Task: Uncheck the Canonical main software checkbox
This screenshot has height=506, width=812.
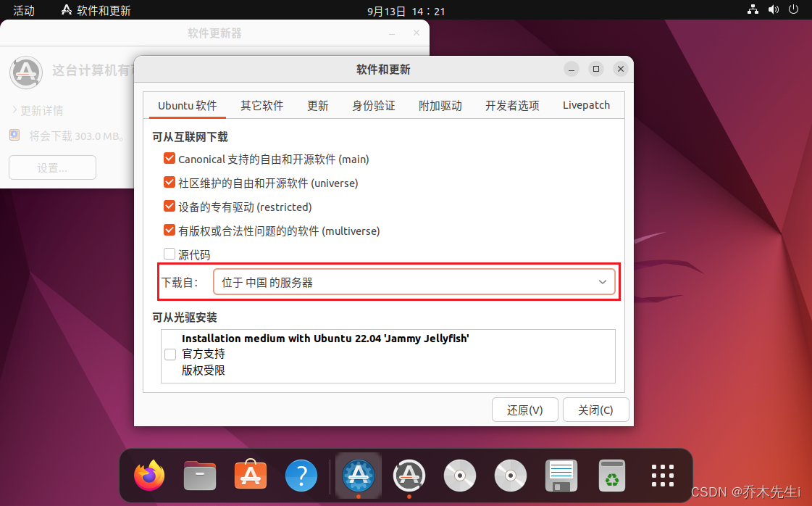Action: [169, 158]
